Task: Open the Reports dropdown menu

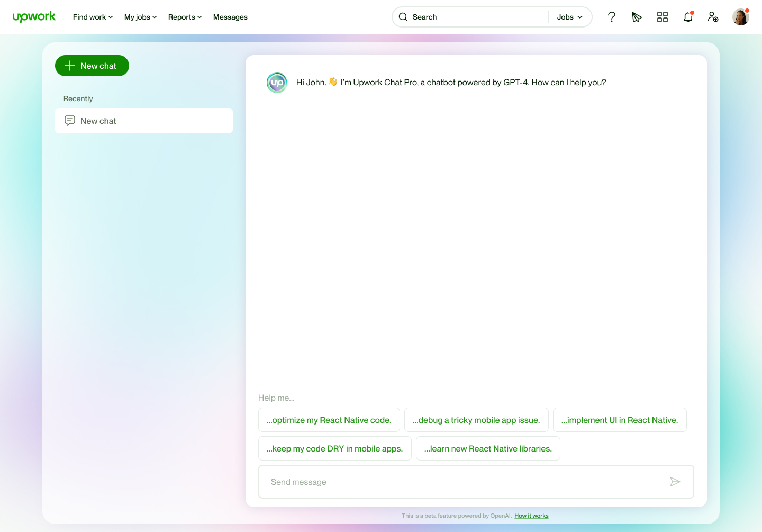Action: (185, 17)
